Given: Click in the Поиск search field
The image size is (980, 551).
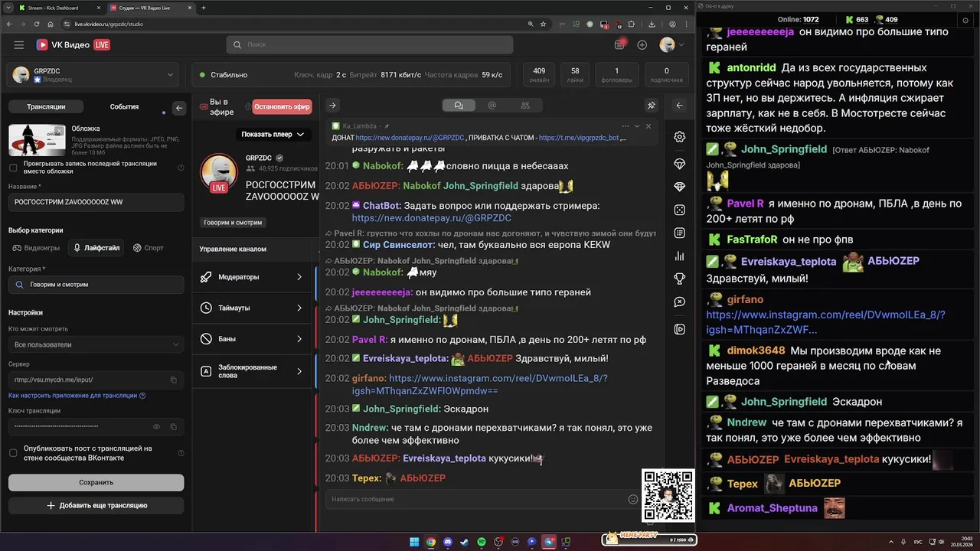Looking at the screenshot, I should 370,45.
